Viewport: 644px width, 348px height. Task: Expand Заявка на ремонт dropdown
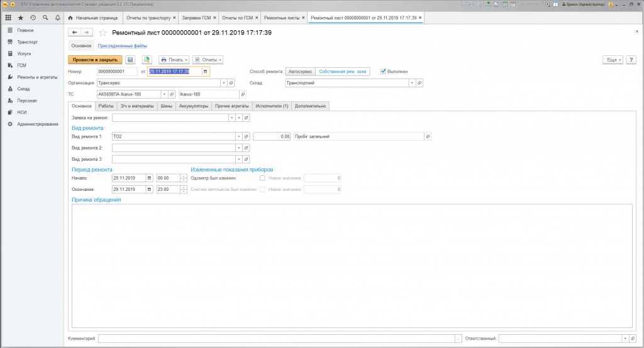(x=231, y=117)
